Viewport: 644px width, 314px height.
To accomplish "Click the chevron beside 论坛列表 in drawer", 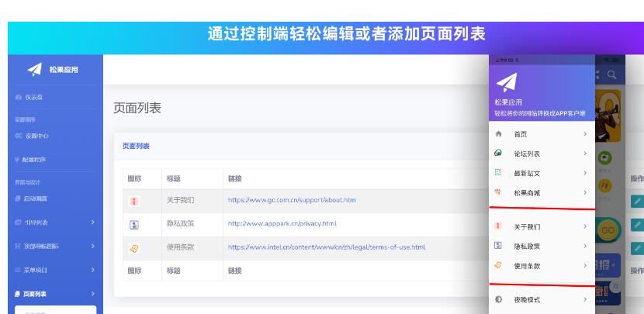I will coord(585,153).
